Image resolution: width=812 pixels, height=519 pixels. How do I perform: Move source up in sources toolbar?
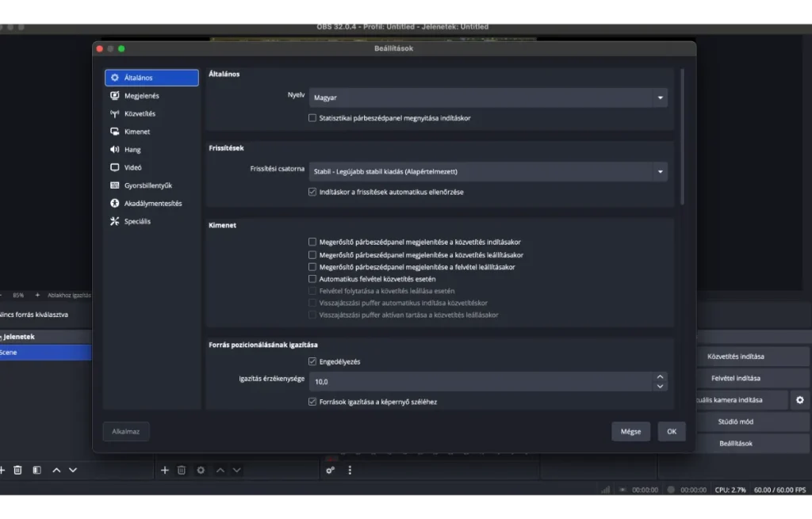point(220,471)
